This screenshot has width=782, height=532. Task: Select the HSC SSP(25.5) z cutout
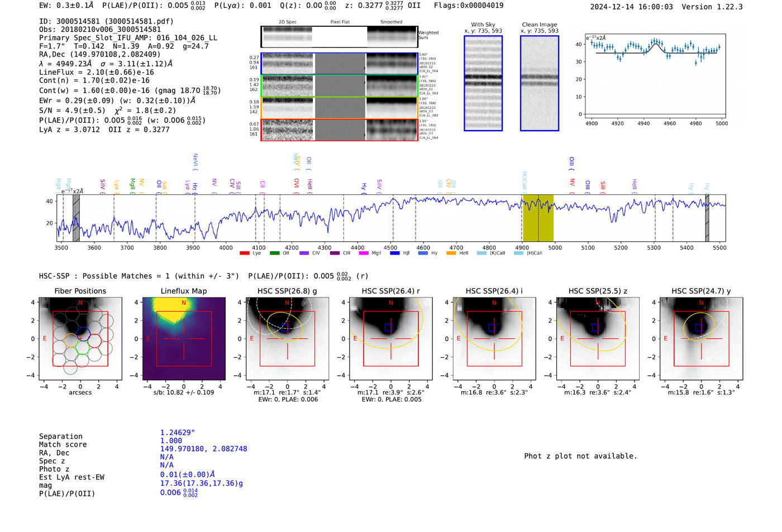tap(598, 339)
